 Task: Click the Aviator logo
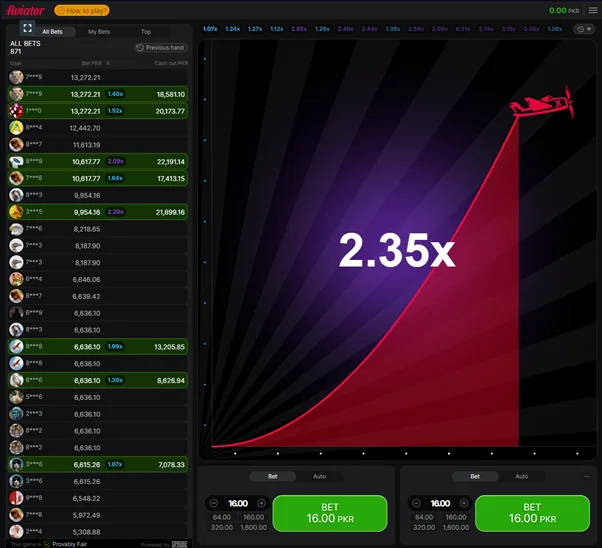(26, 10)
